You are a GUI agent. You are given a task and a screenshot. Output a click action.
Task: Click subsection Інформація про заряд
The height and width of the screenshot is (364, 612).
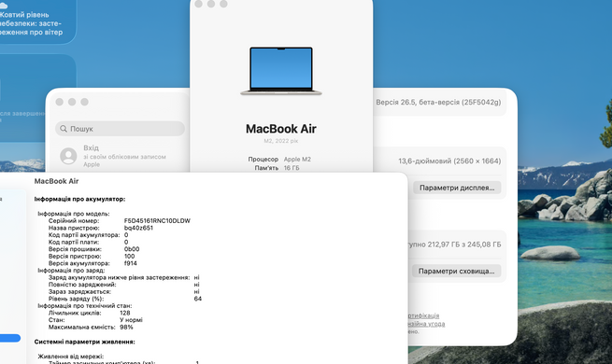coord(71,270)
